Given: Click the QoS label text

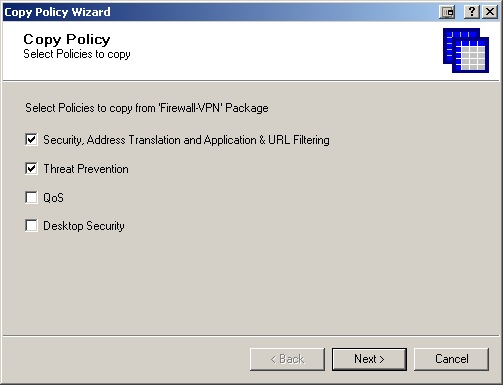Looking at the screenshot, I should tap(53, 198).
